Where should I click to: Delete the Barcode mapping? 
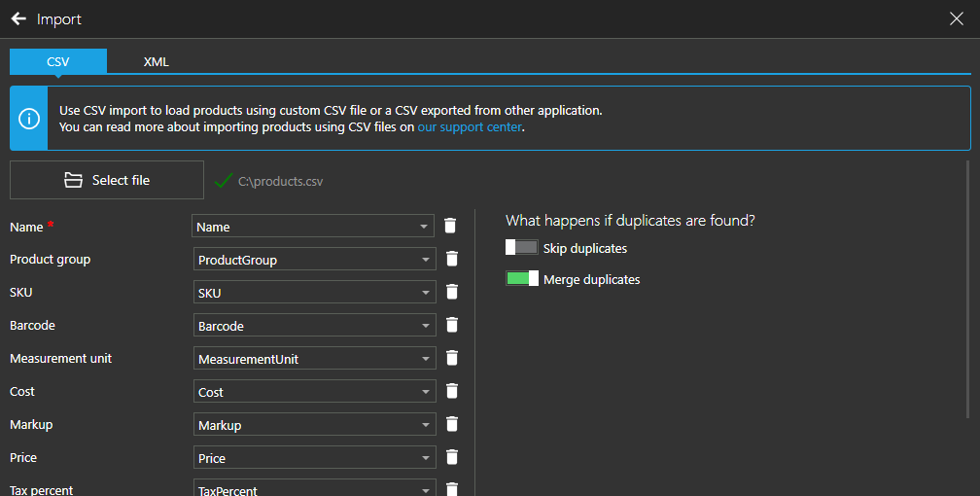[x=452, y=325]
